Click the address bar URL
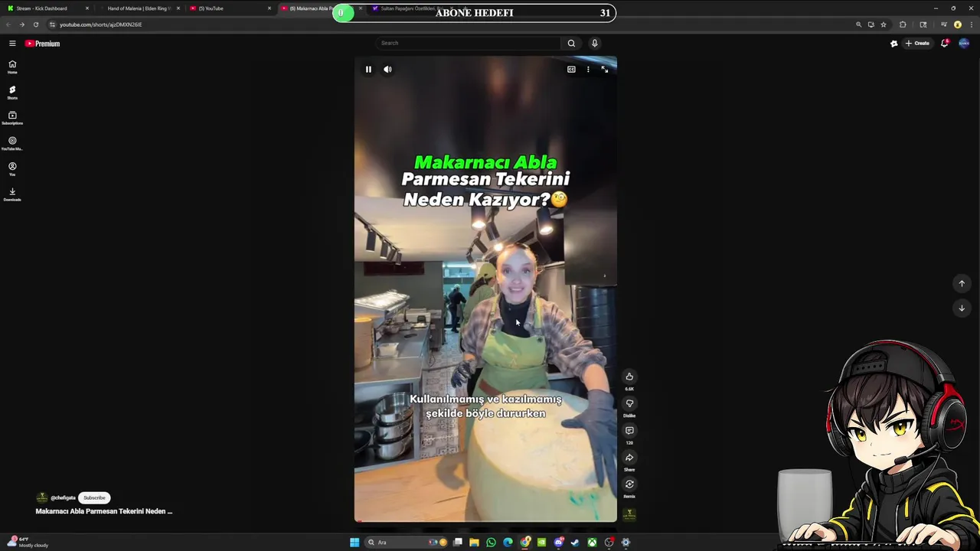Screen dimensions: 980x551 pyautogui.click(x=101, y=24)
